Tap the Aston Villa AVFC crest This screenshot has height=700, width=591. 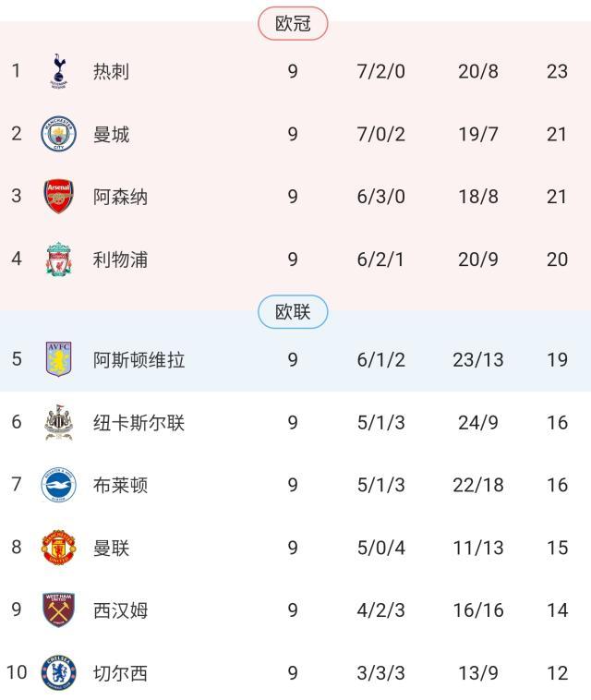pyautogui.click(x=59, y=359)
